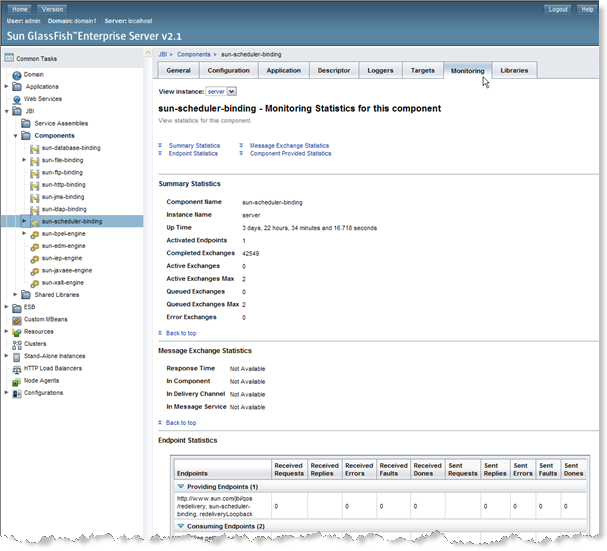Click the sun-ldap-binding component icon

[35, 210]
